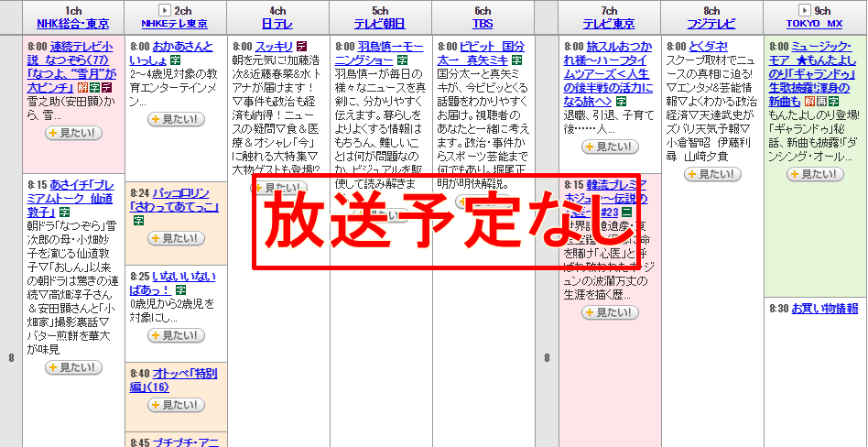Open the いないいないばあっ! program link
The height and width of the screenshot is (447, 868).
click(x=173, y=282)
